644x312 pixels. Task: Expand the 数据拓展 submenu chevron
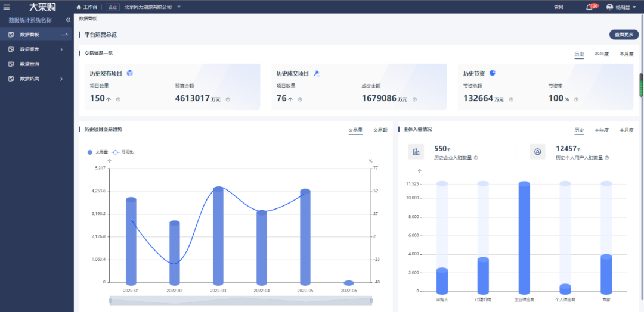click(61, 79)
